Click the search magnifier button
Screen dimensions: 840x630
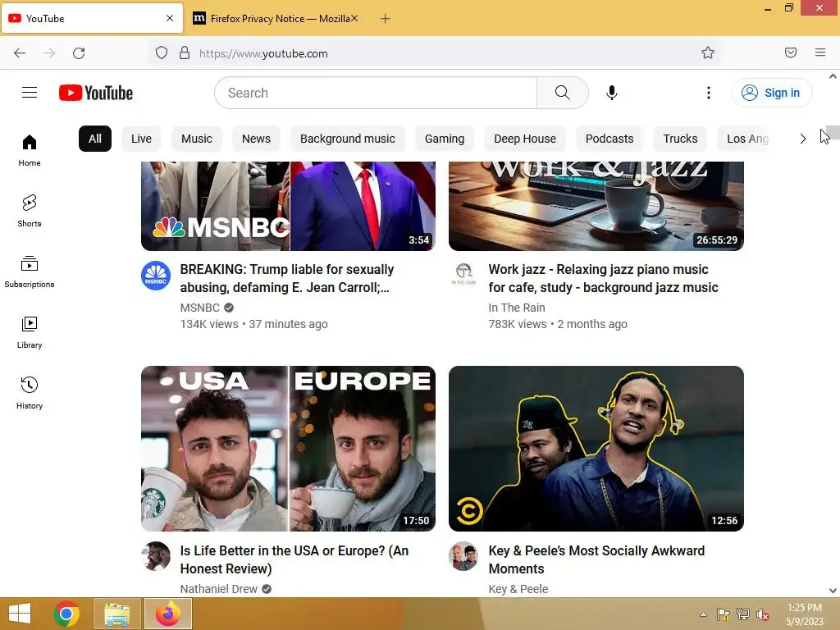(x=563, y=93)
